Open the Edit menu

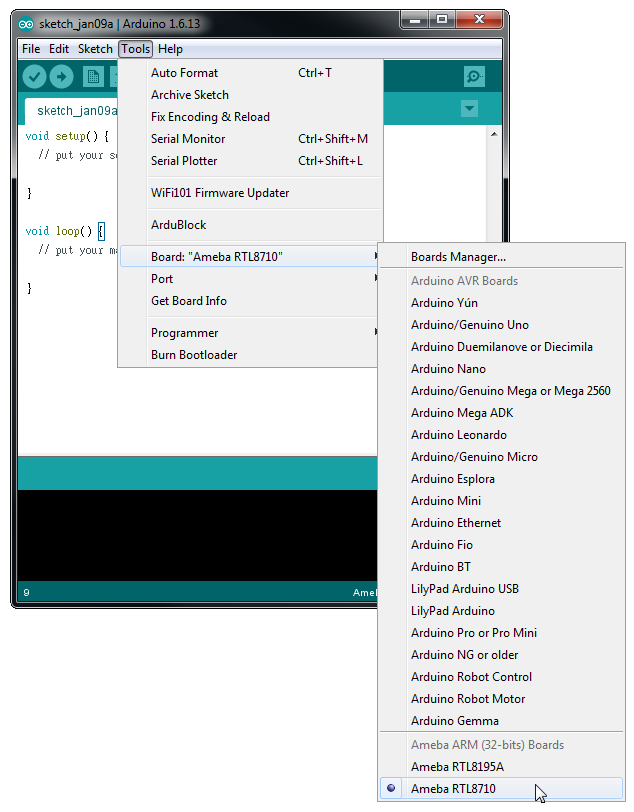(59, 49)
